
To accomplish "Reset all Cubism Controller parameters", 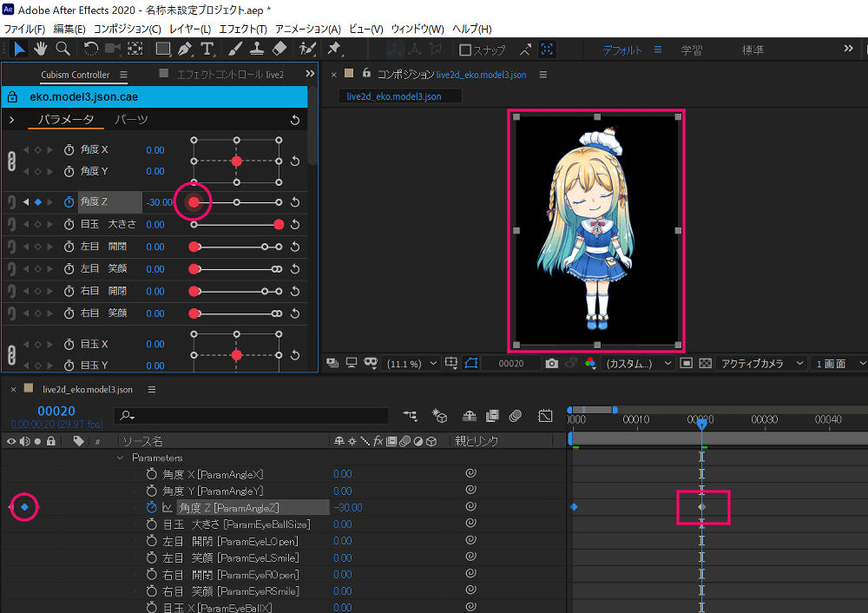I will point(295,120).
